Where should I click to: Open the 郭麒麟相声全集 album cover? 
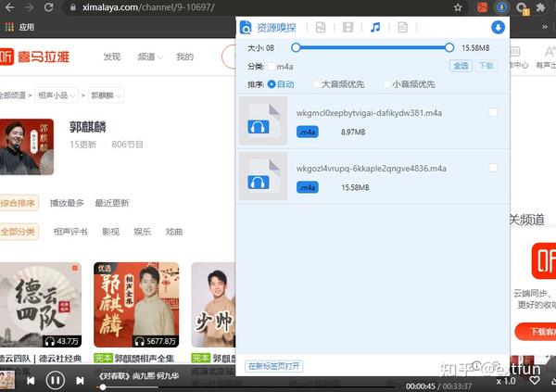(136, 305)
